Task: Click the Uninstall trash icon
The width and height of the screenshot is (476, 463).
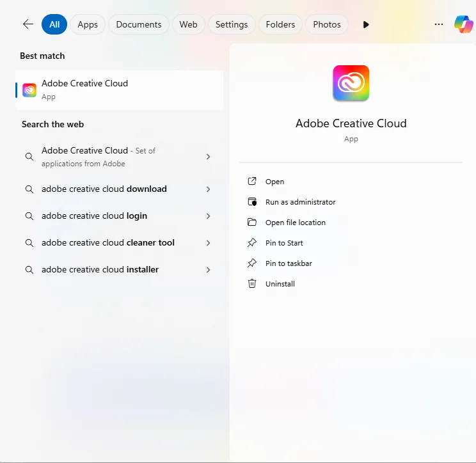Action: pos(252,283)
